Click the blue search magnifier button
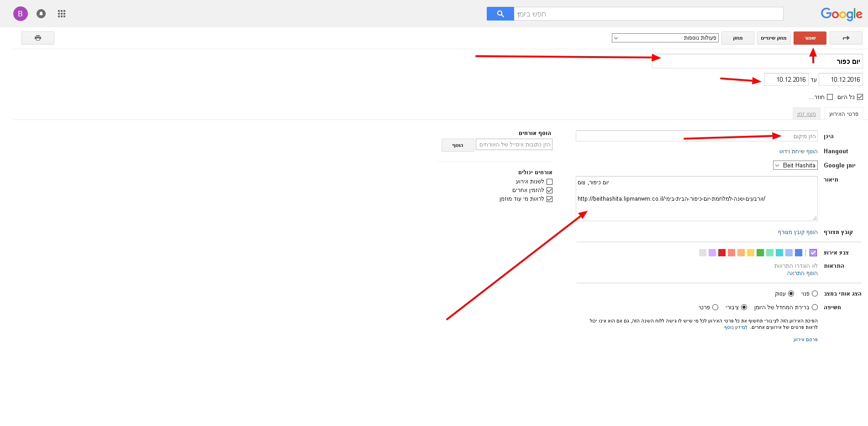 coord(500,14)
